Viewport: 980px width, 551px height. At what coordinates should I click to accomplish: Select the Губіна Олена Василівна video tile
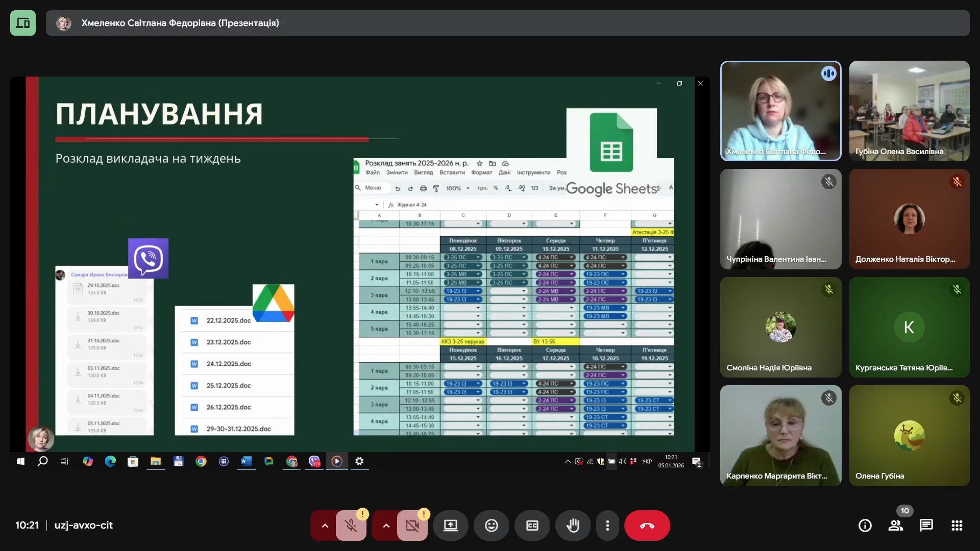(x=909, y=111)
